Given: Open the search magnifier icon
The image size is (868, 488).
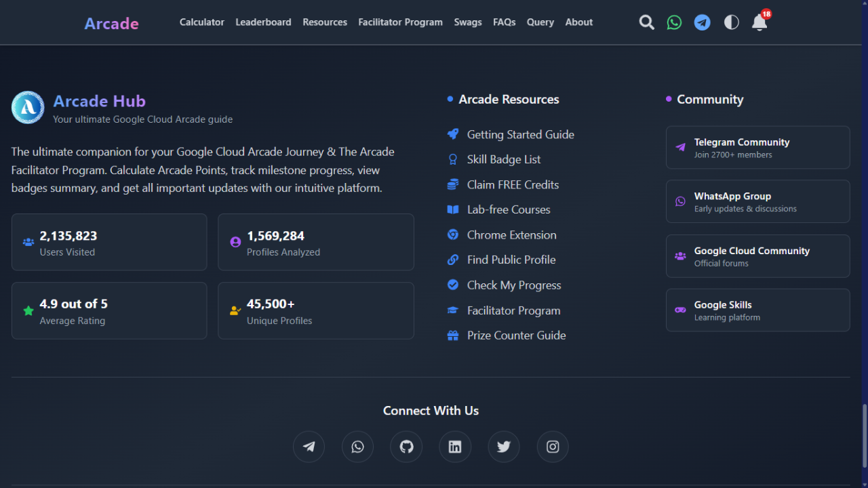Looking at the screenshot, I should click(647, 22).
